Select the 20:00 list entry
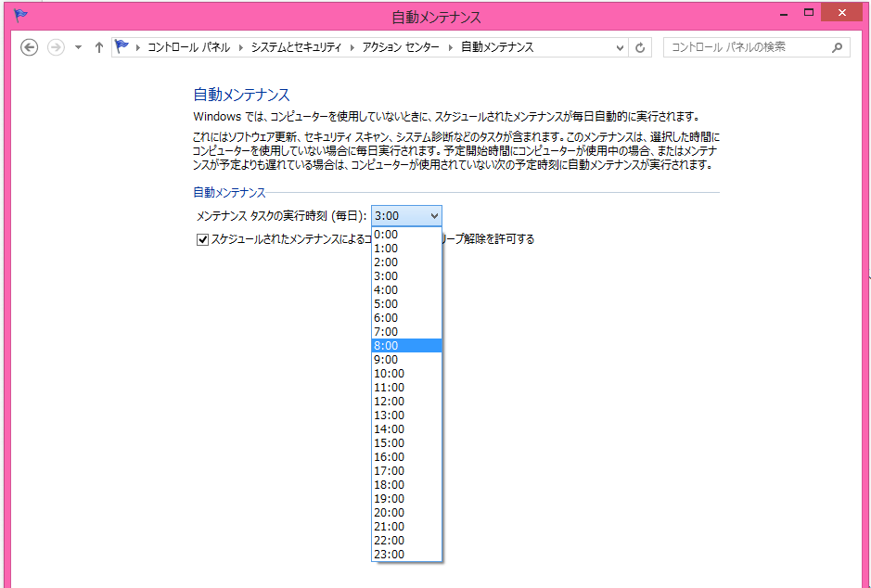 coord(406,512)
